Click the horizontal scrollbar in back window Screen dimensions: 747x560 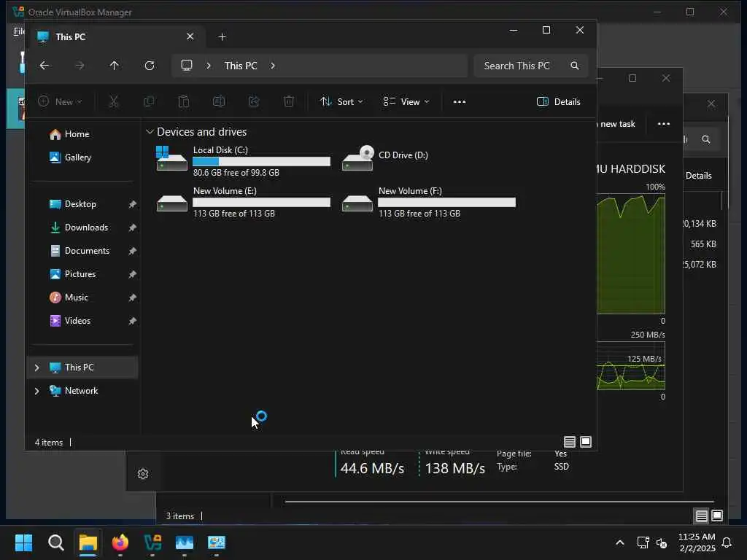[x=499, y=502]
